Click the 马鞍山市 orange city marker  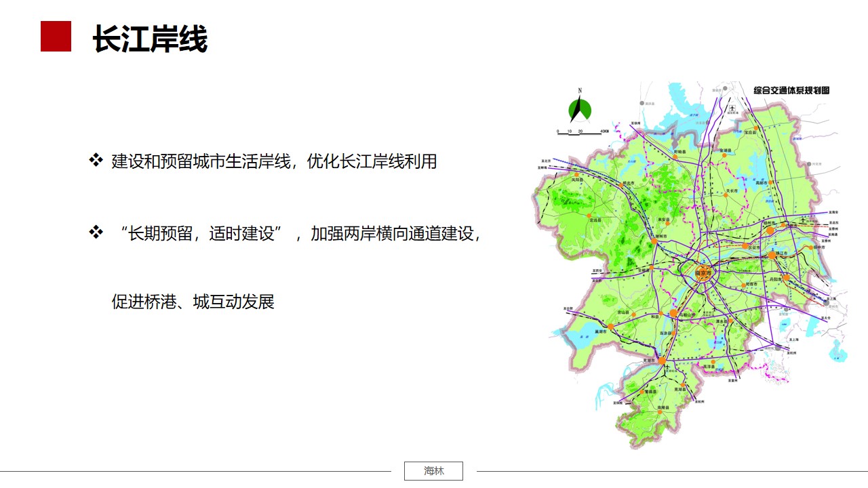click(x=673, y=313)
